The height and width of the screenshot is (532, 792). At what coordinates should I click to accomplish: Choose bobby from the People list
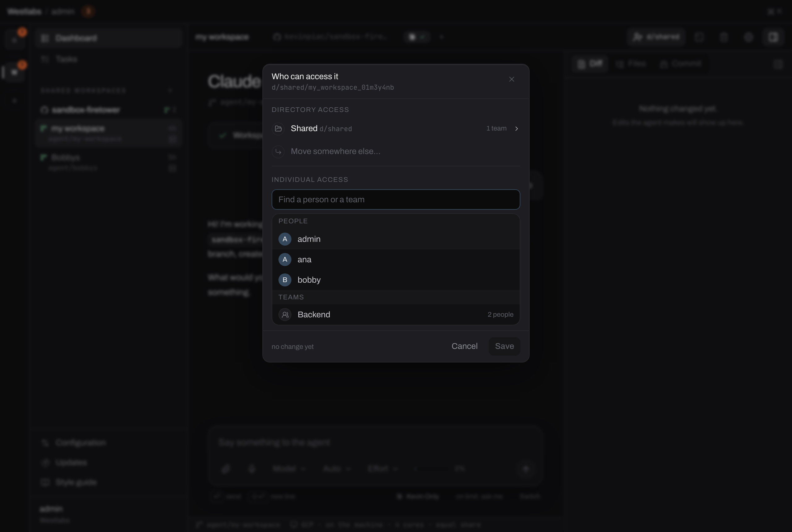pyautogui.click(x=396, y=280)
